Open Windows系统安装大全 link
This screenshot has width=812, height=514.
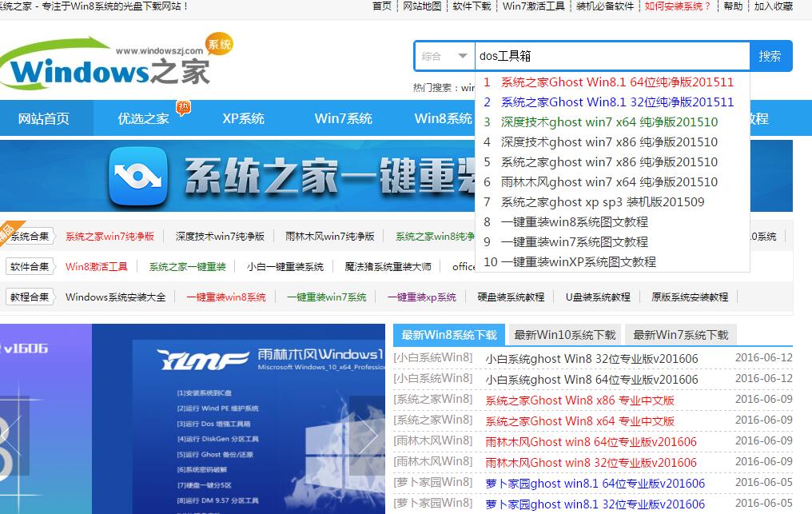pyautogui.click(x=115, y=297)
